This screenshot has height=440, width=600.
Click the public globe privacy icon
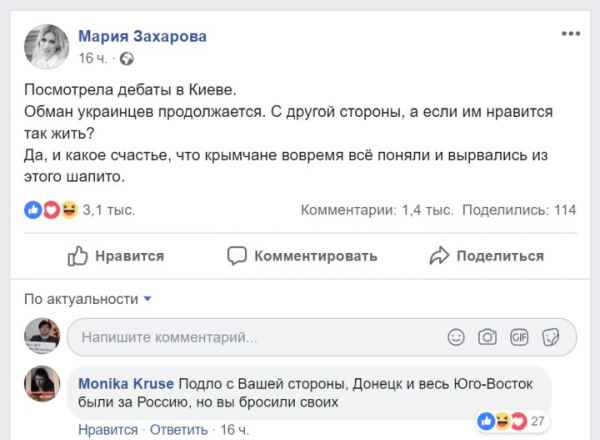(126, 58)
